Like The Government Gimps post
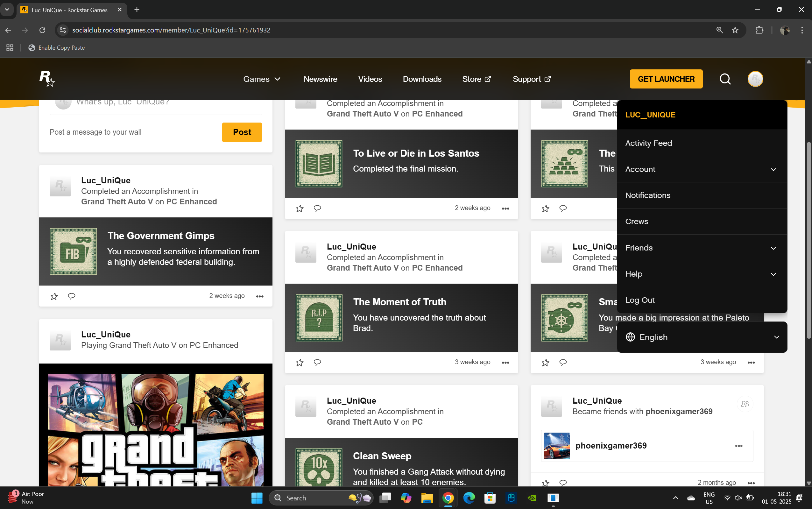This screenshot has height=509, width=812. pyautogui.click(x=54, y=296)
